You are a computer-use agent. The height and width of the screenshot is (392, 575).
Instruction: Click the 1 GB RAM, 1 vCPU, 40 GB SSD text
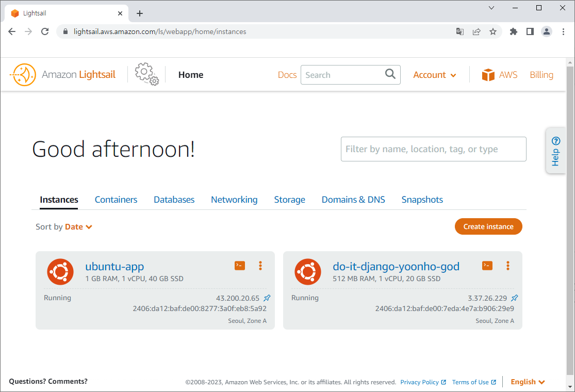[x=134, y=279]
